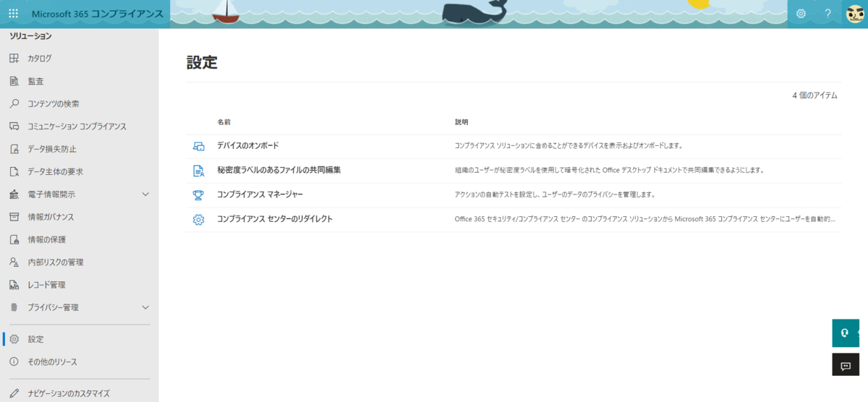
Task: Click the カタログ sidebar icon
Action: pyautogui.click(x=14, y=59)
